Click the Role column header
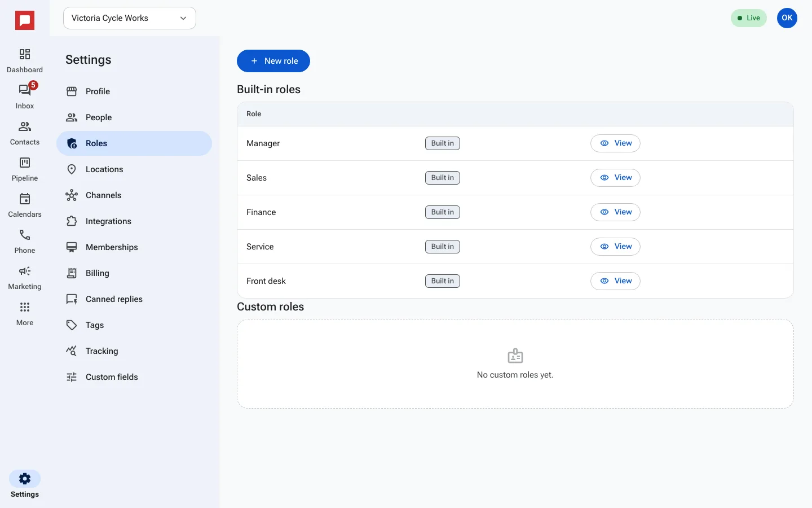The image size is (812, 508). (254, 114)
